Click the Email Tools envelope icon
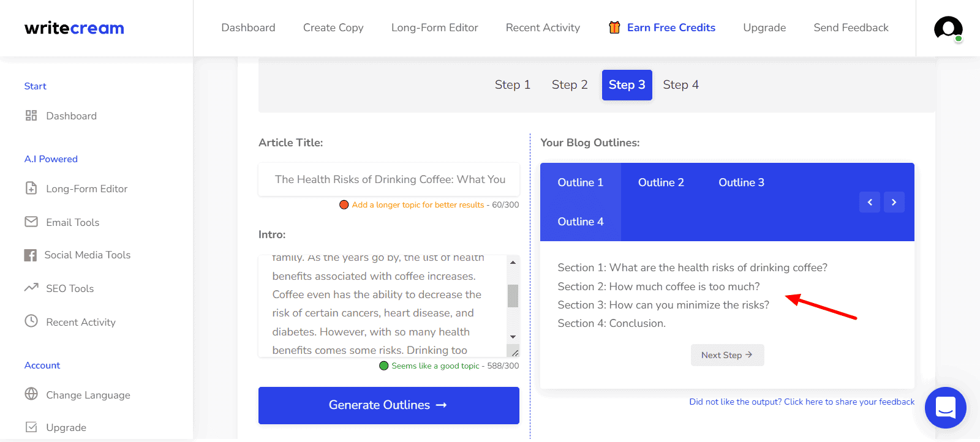The width and height of the screenshot is (980, 442). point(31,222)
